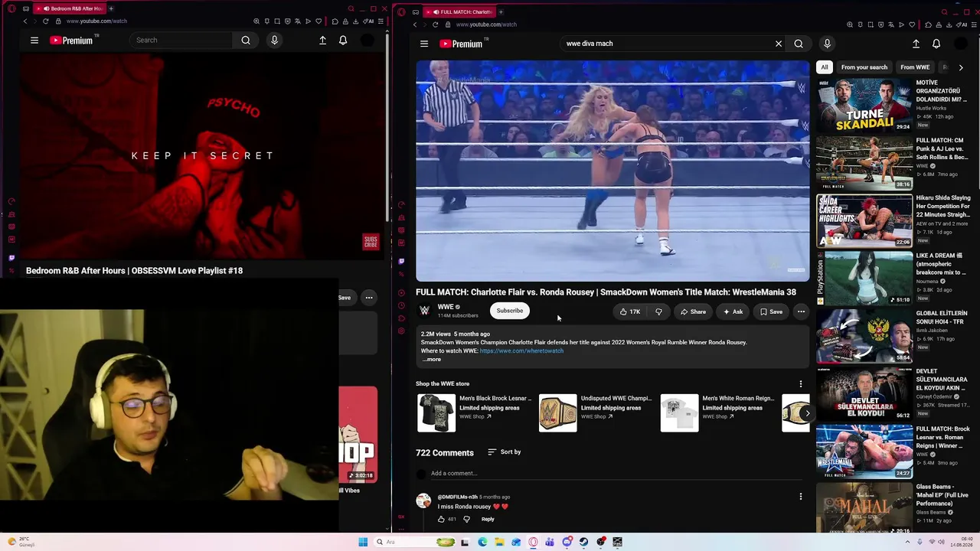Reply to the 'I miss Ronda rousey' comment
The height and width of the screenshot is (551, 980).
[488, 519]
